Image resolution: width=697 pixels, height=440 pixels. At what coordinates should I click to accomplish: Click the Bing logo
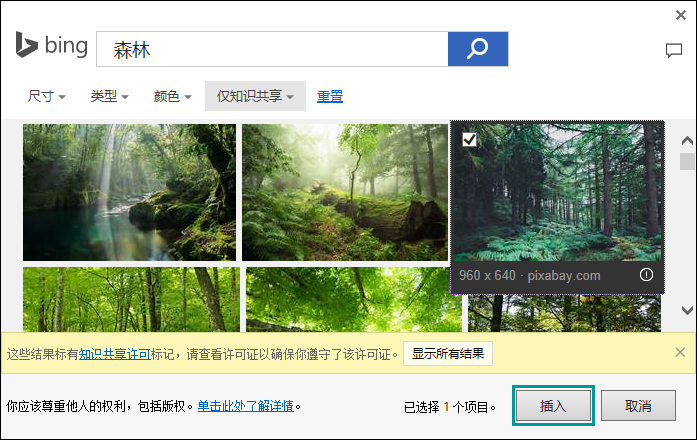[51, 47]
